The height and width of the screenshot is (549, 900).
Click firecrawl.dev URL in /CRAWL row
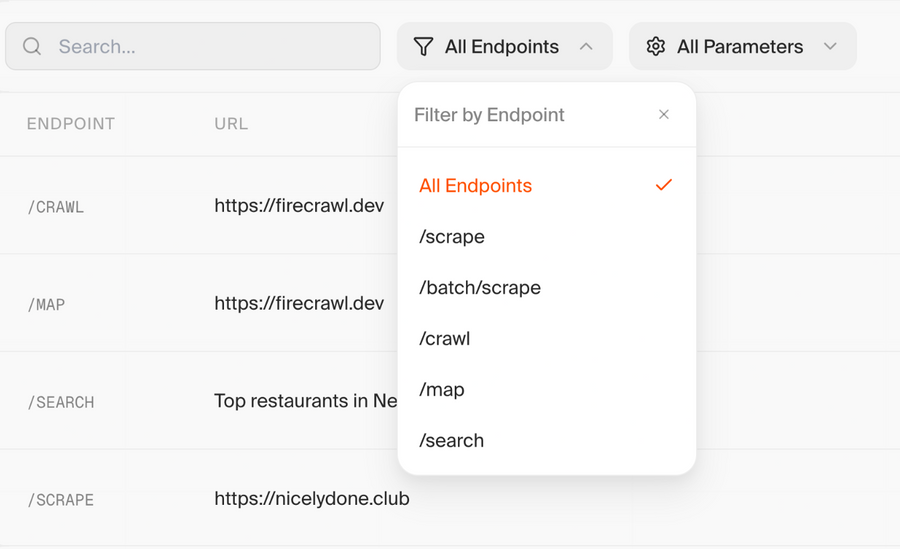[299, 207]
